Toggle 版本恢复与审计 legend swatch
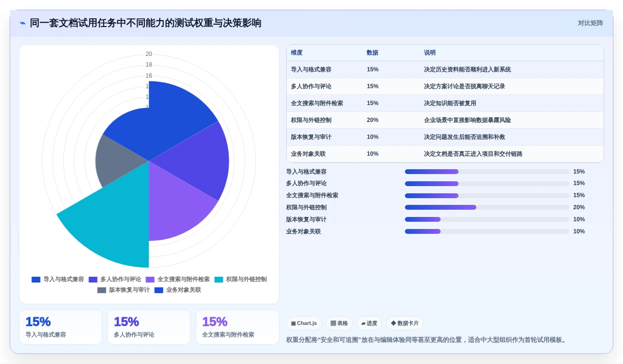This screenshot has height=364, width=623. (x=101, y=290)
